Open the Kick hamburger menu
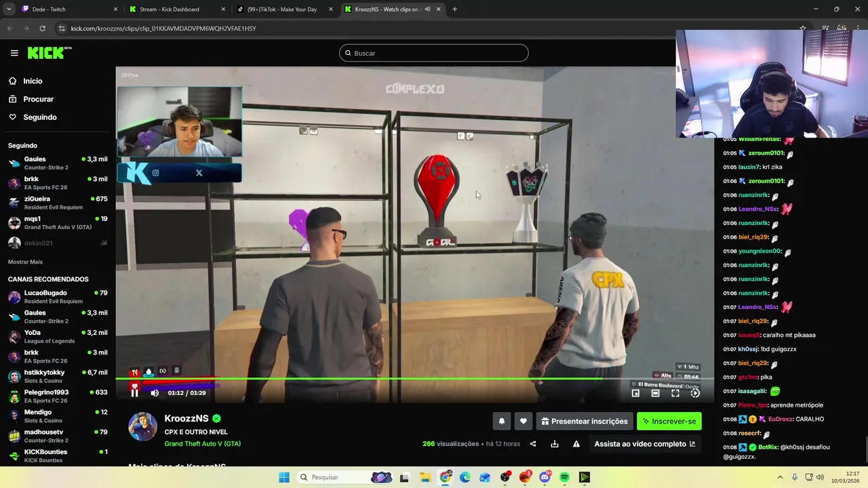Viewport: 868px width, 488px height. tap(14, 53)
